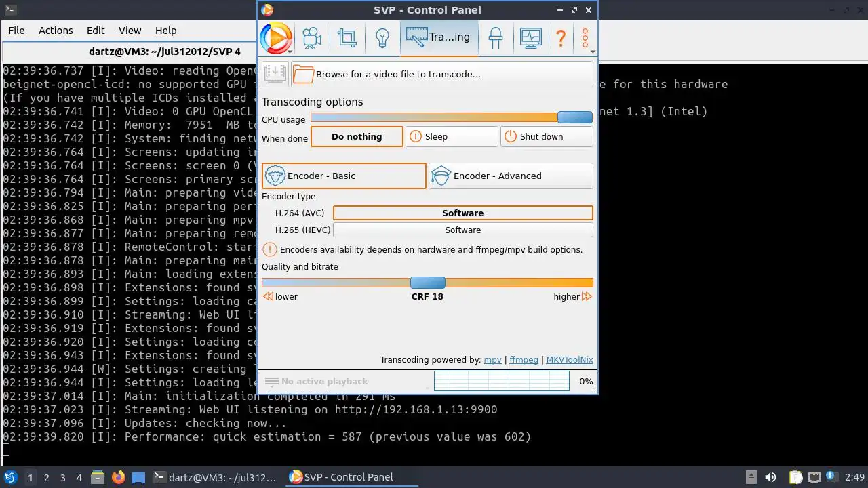Open the performance monitor tab

[x=531, y=38]
